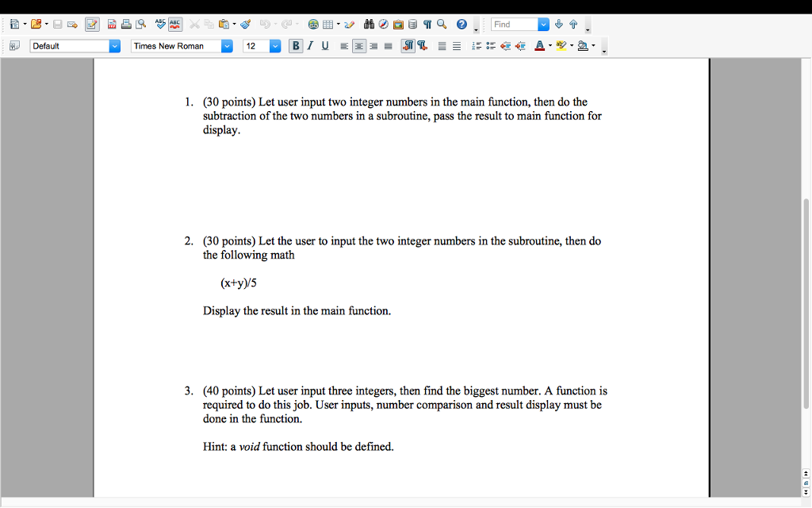
Task: Justify the text
Action: pyautogui.click(x=388, y=46)
